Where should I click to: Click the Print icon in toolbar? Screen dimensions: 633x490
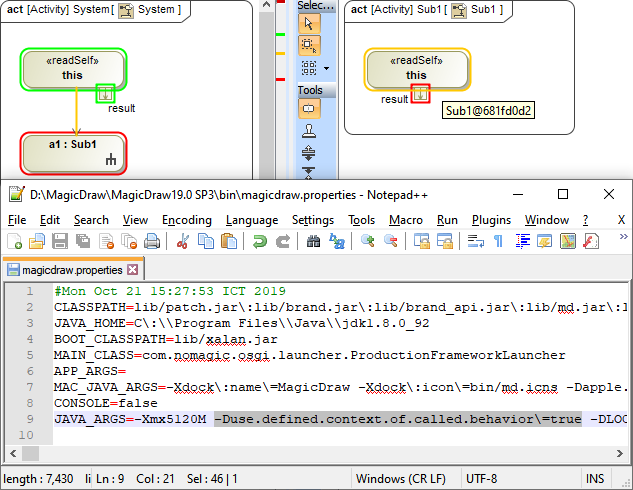pos(152,241)
